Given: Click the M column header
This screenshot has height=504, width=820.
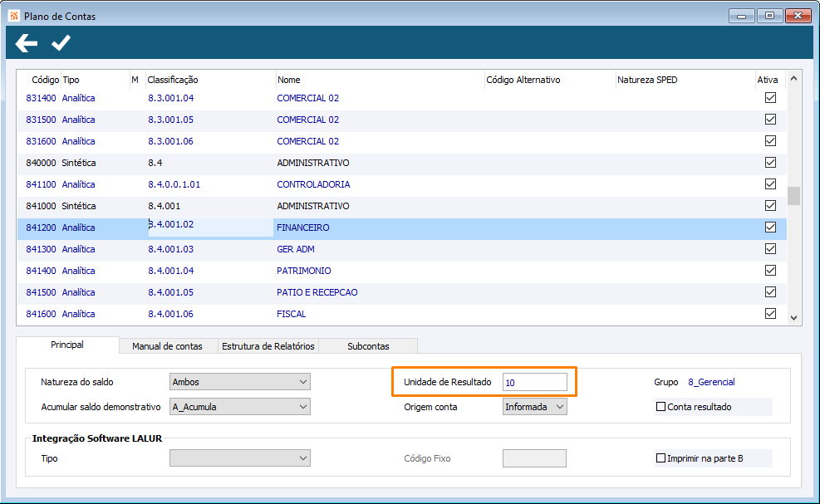Looking at the screenshot, I should click(x=135, y=80).
